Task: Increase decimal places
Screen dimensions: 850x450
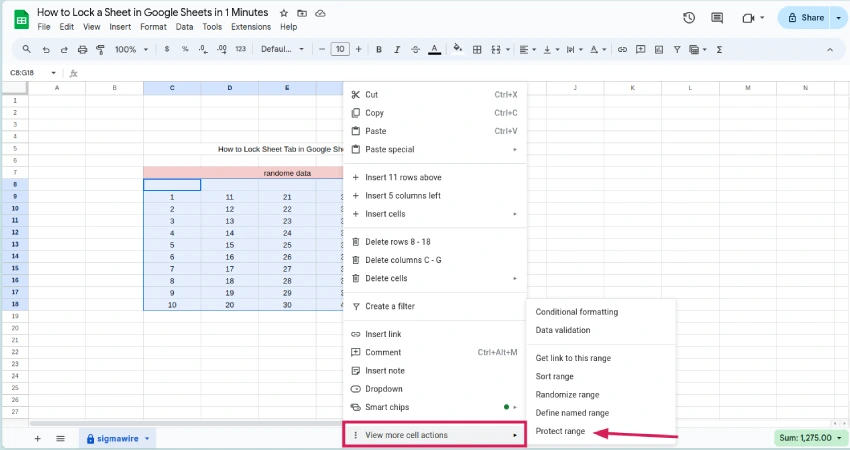Action: tap(222, 49)
